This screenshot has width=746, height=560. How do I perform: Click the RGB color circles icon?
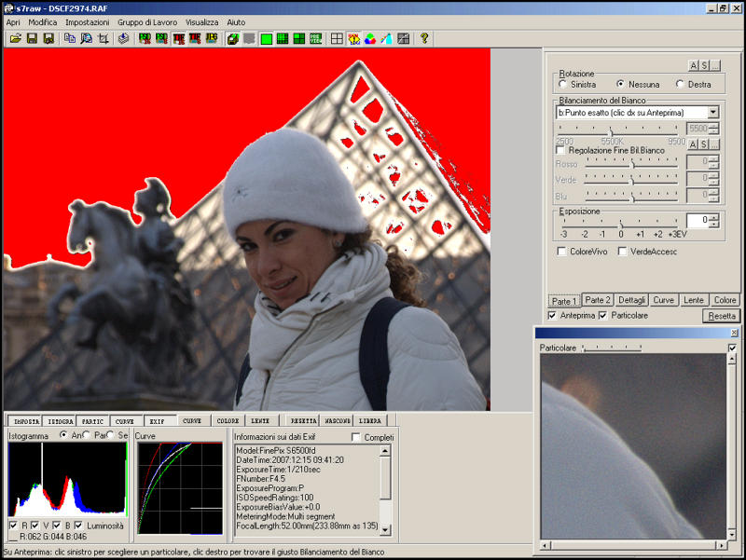(x=369, y=38)
